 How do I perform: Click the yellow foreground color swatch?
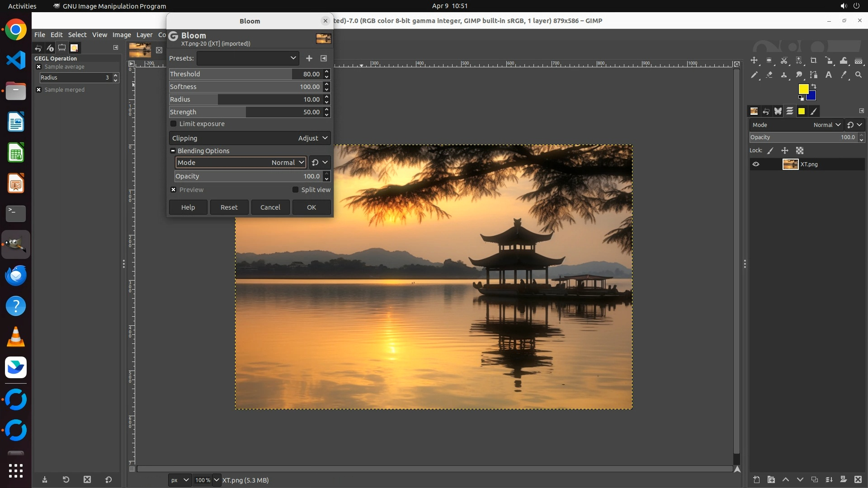[x=803, y=89]
